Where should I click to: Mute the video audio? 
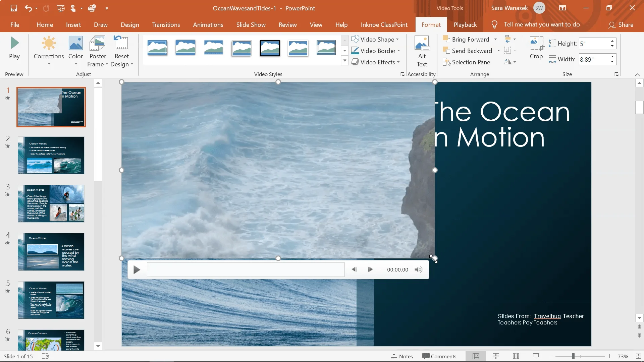[x=418, y=269]
